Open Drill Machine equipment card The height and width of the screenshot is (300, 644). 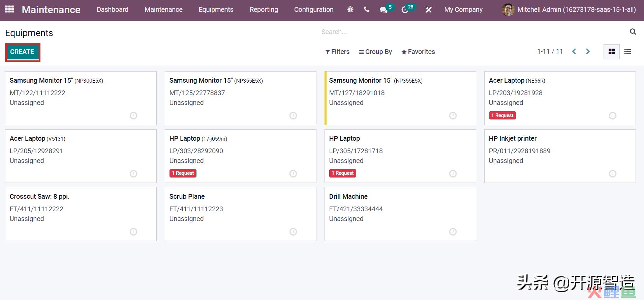coord(400,214)
